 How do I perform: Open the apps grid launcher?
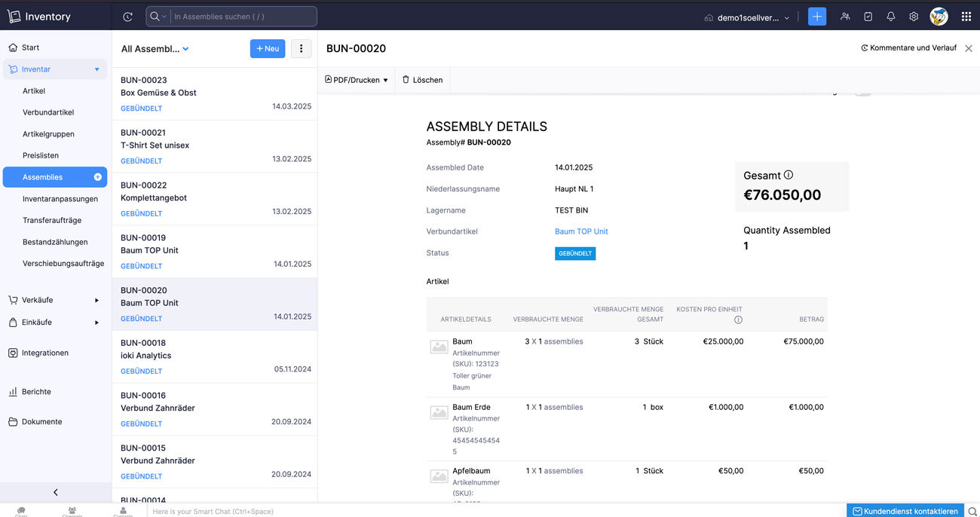click(966, 17)
